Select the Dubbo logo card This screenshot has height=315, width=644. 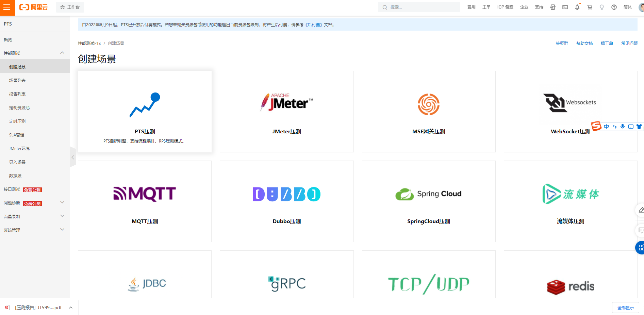coord(287,194)
